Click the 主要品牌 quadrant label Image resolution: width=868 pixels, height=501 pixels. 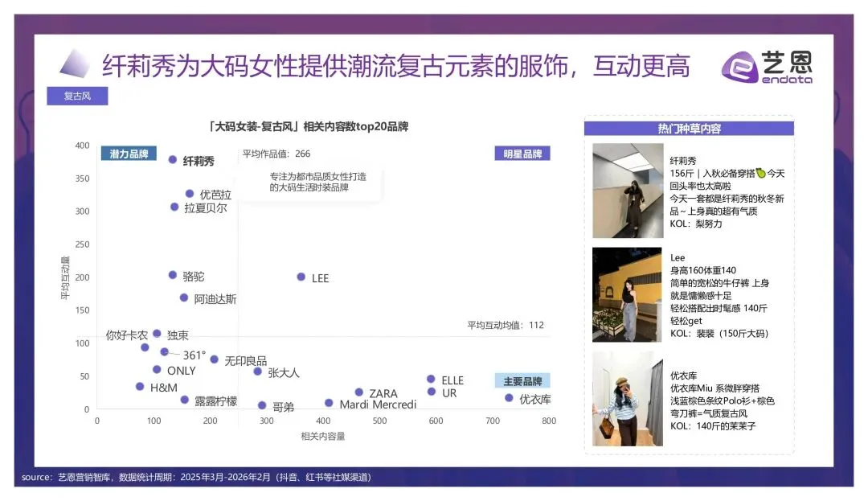click(522, 381)
